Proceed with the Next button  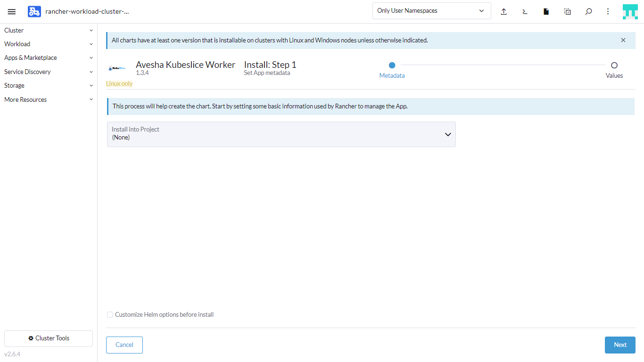coord(620,345)
